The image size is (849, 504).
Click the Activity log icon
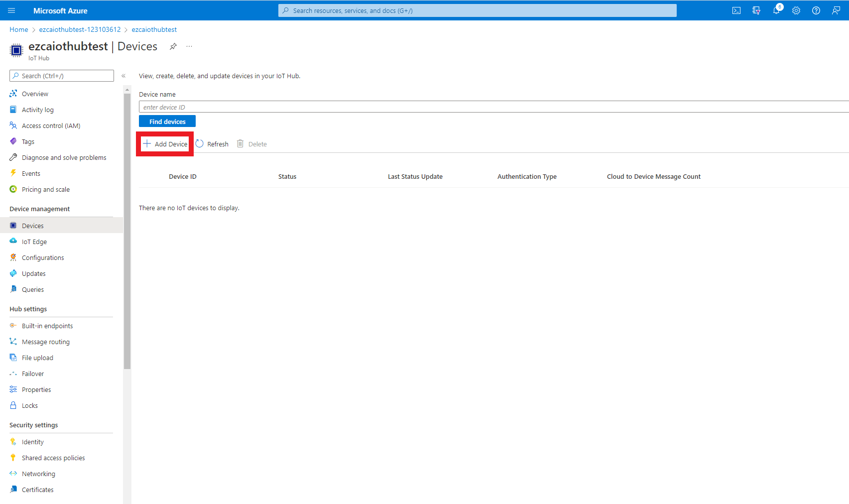(13, 110)
